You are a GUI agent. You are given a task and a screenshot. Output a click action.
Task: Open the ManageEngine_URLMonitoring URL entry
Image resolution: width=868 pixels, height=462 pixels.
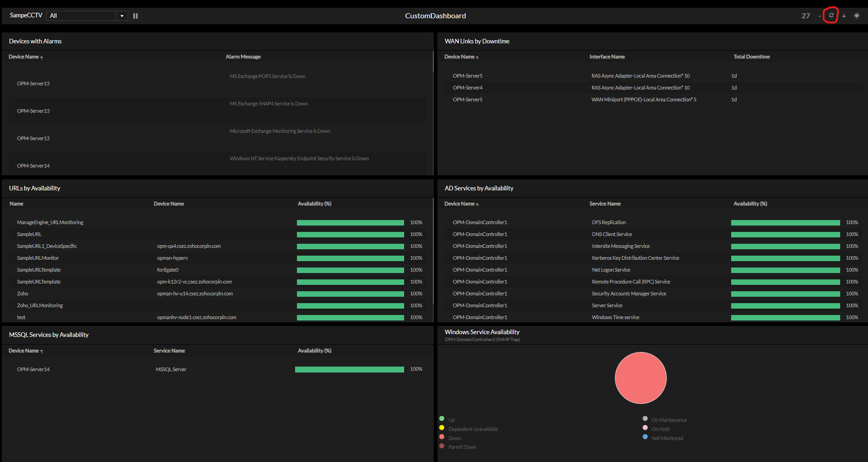pos(50,223)
